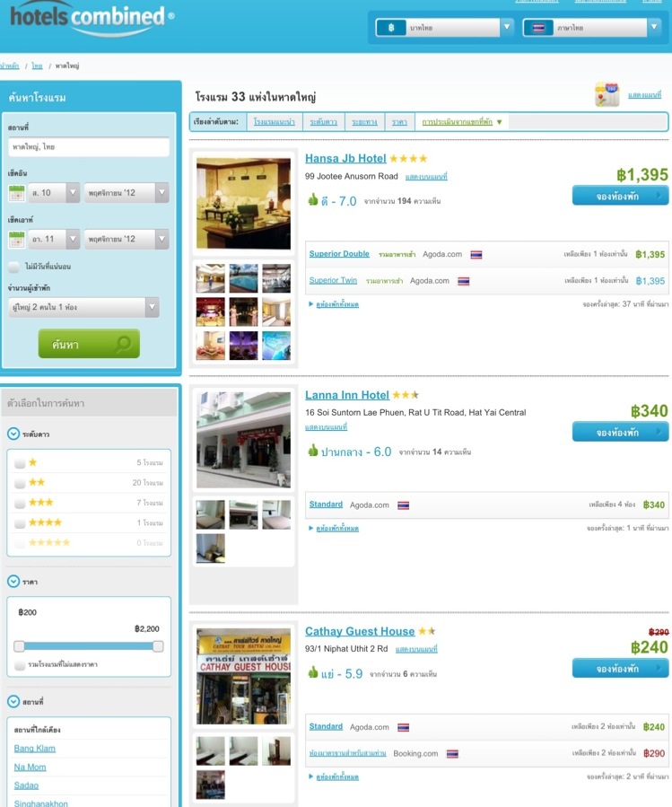Sort results by distance
Viewport: 672px width, 807px height.
tap(364, 122)
